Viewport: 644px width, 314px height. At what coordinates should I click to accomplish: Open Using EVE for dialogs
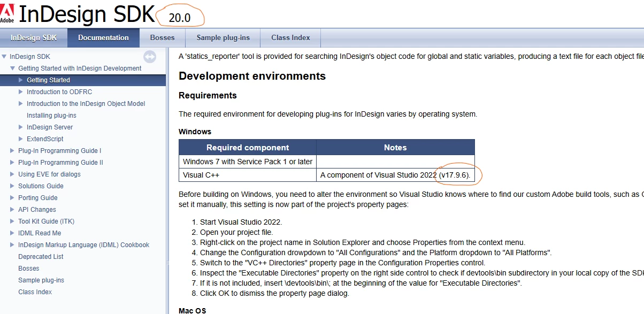49,174
